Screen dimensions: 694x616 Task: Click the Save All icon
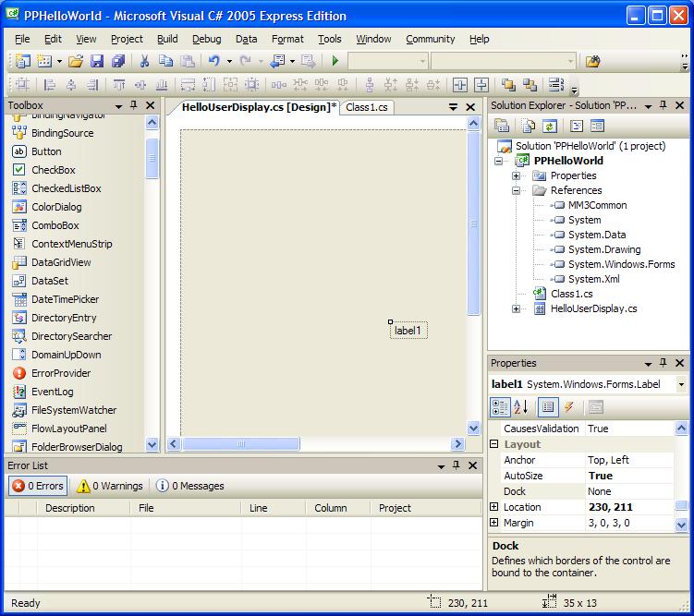click(x=118, y=61)
